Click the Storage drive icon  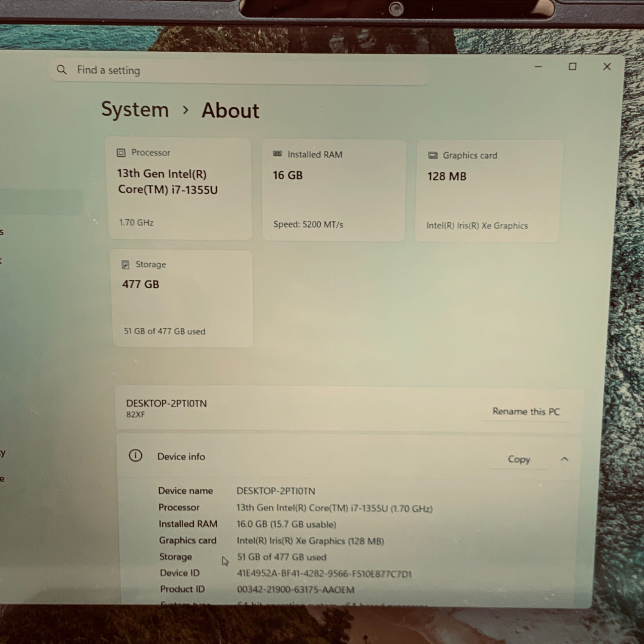(125, 264)
